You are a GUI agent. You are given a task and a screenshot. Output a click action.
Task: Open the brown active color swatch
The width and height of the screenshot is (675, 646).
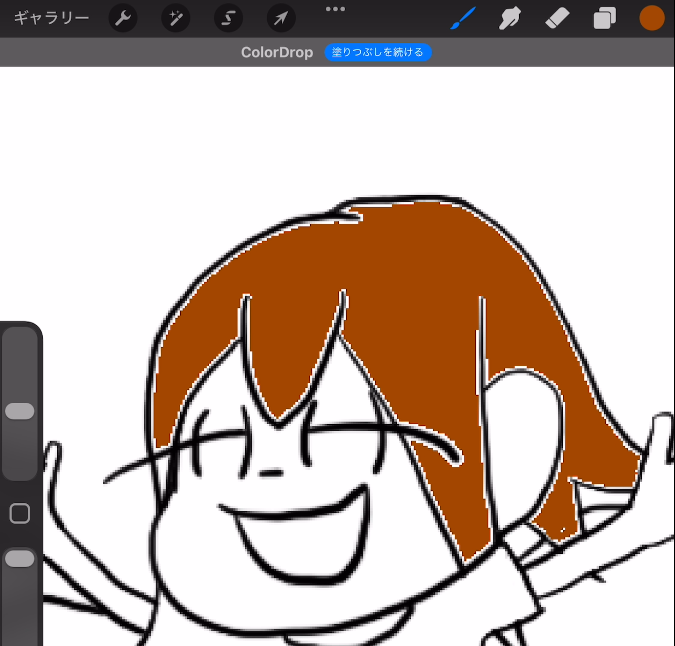click(651, 18)
